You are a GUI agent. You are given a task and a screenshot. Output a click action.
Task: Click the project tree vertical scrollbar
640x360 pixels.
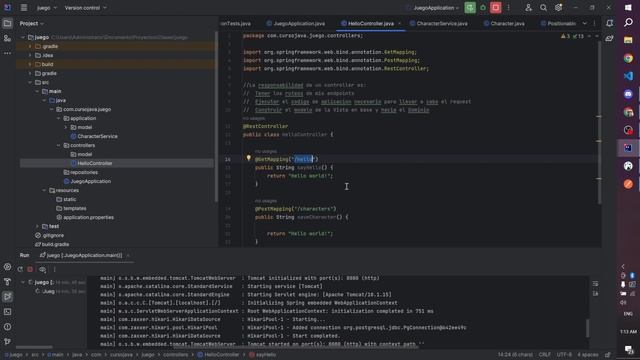[216, 116]
